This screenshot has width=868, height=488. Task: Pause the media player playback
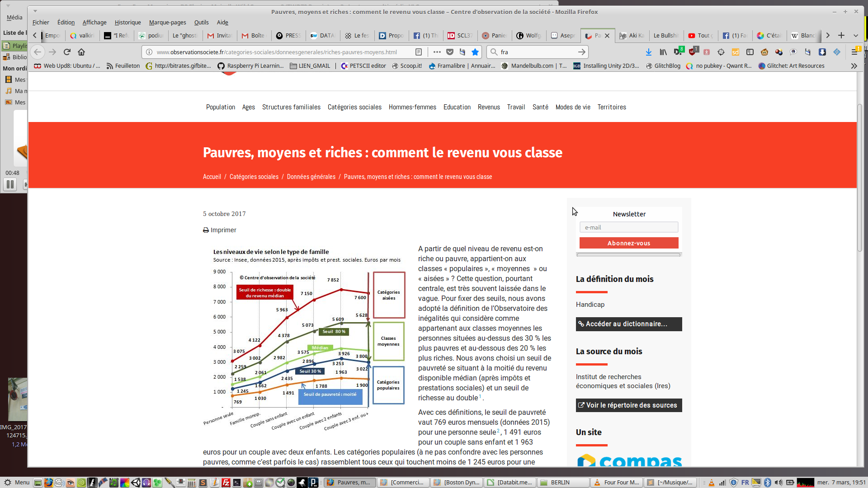pos(10,184)
